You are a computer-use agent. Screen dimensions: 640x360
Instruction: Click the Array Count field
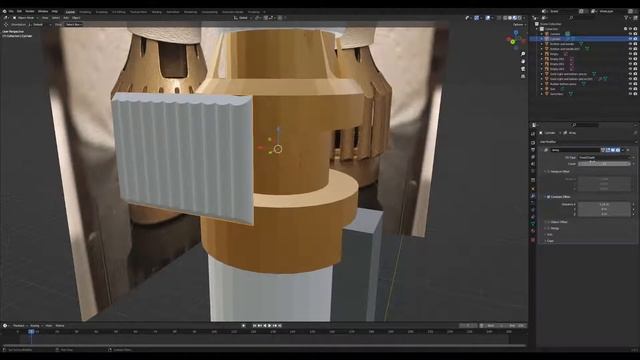pos(604,164)
